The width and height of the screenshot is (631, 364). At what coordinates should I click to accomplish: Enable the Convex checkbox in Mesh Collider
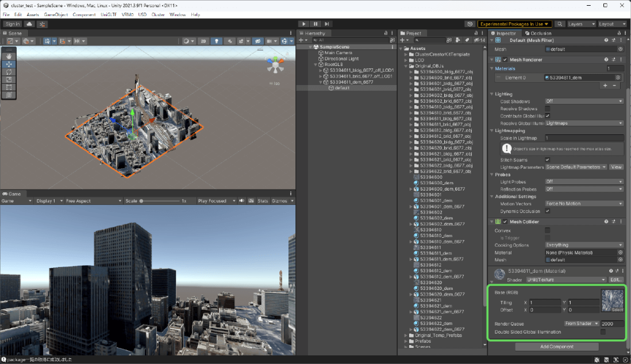(548, 231)
